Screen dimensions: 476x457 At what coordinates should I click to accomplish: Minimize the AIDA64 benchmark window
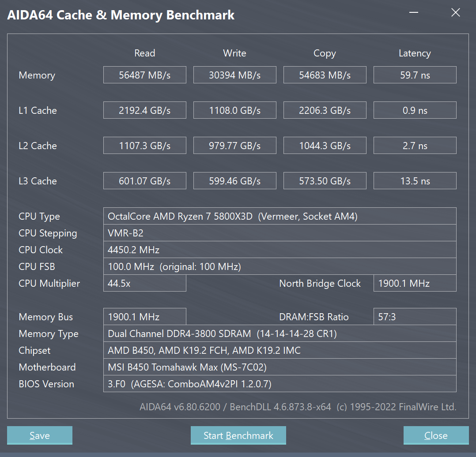click(414, 12)
